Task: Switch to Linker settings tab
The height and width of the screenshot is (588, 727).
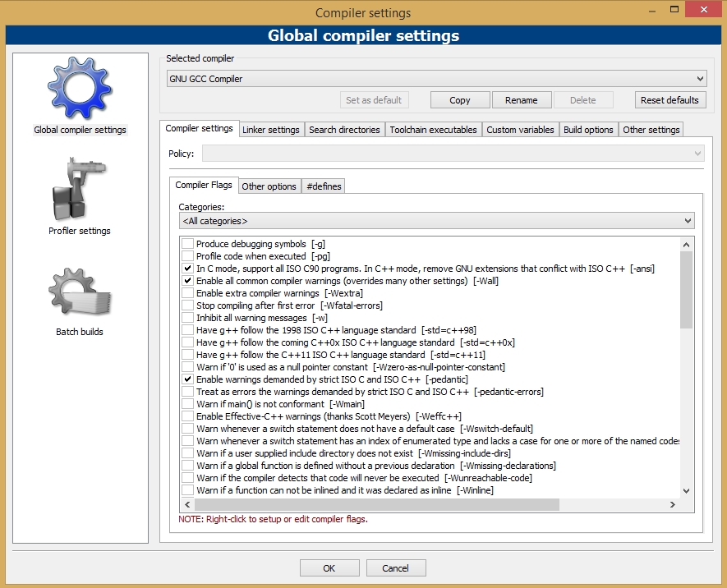Action: click(x=271, y=130)
